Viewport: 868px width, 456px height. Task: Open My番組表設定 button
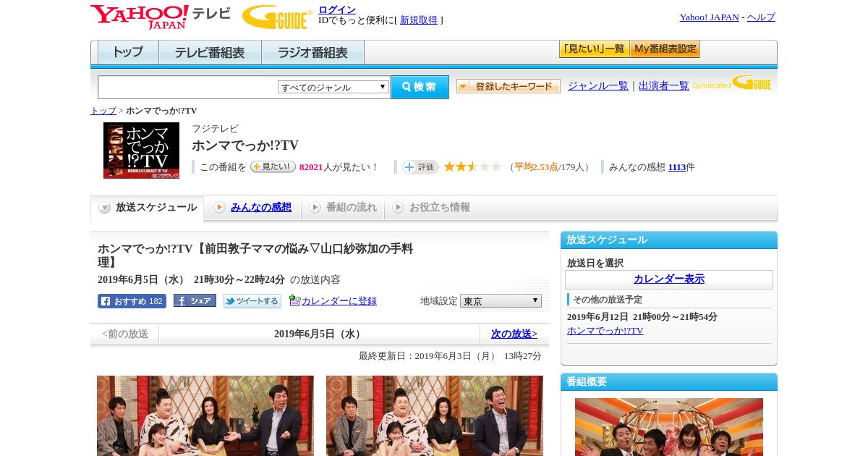pyautogui.click(x=665, y=49)
